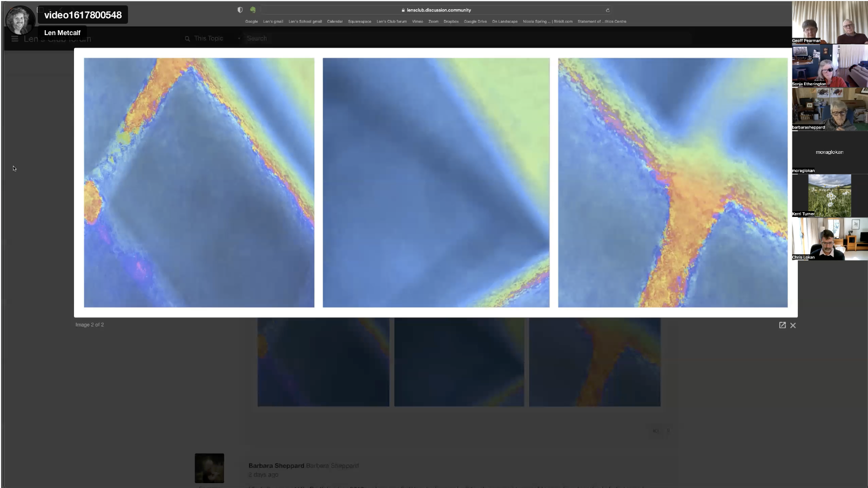The image size is (868, 488).
Task: Open the Len's gmail bookmark
Action: coord(273,22)
